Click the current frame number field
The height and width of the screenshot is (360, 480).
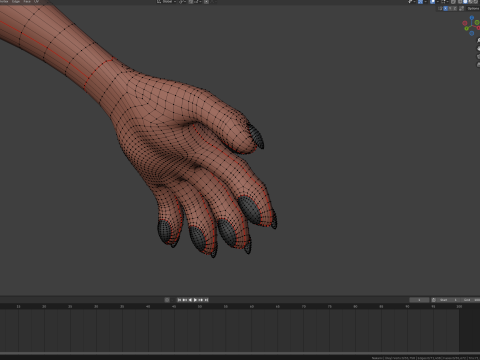(419, 300)
